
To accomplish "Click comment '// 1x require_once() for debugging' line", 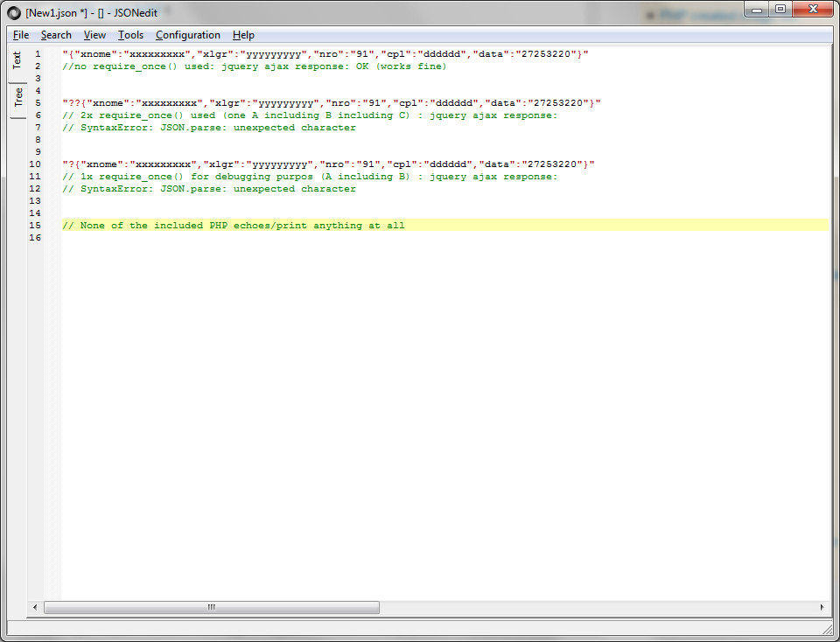I will (310, 177).
